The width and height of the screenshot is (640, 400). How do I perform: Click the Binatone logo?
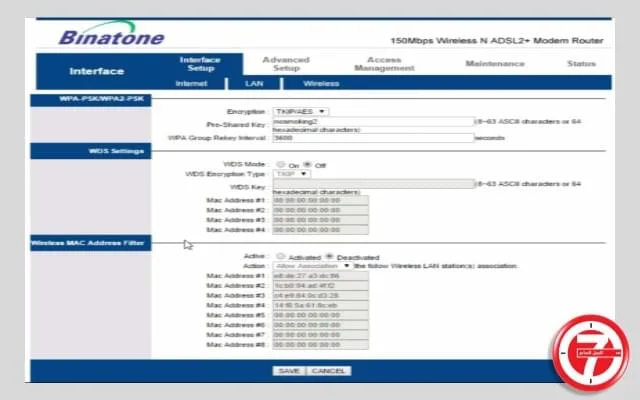[111, 34]
